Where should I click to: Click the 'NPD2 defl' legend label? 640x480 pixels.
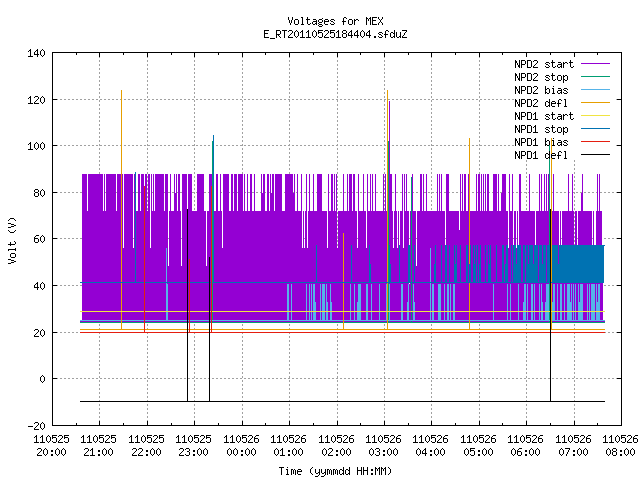coord(541,103)
